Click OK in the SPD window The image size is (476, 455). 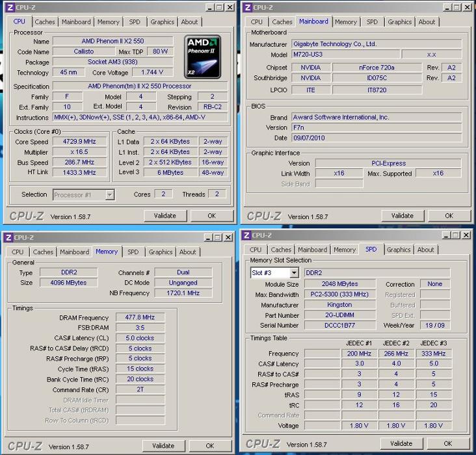[x=448, y=444]
